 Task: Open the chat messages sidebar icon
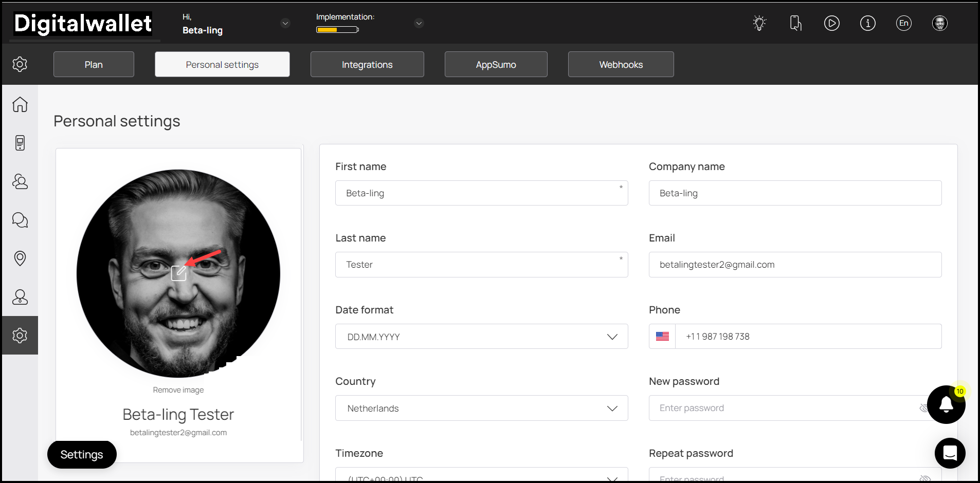(x=20, y=220)
